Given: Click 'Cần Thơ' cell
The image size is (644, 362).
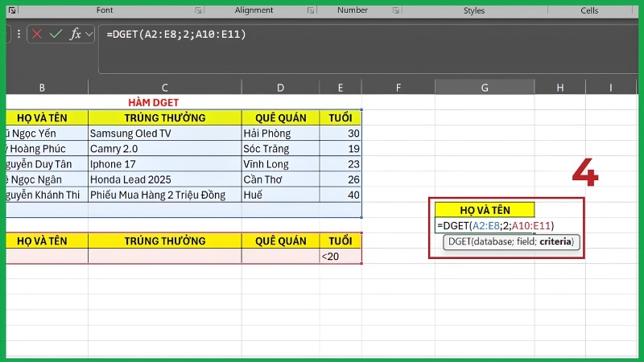Looking at the screenshot, I should [x=280, y=179].
